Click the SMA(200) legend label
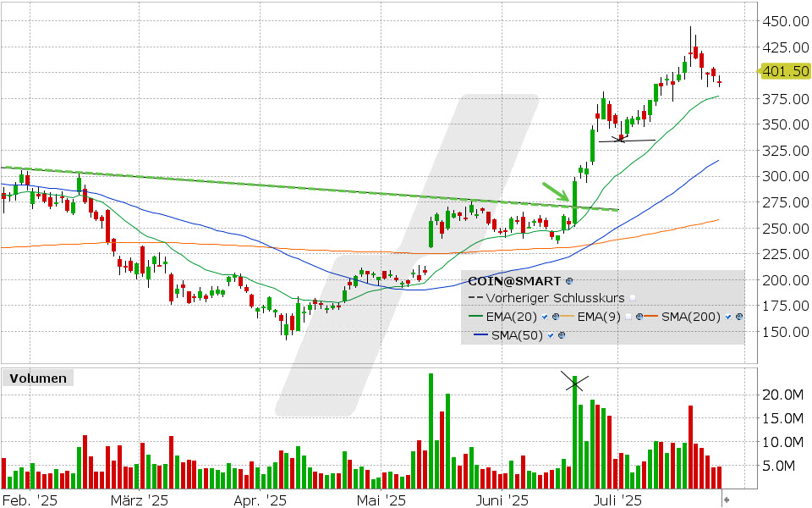The image size is (812, 508). (x=691, y=317)
